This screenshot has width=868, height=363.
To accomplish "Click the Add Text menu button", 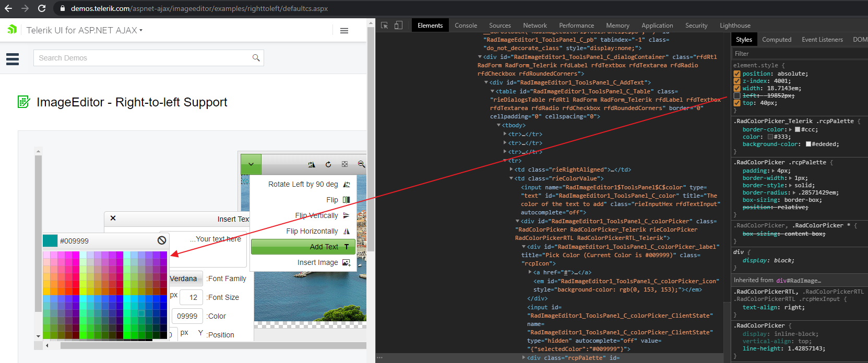I will 303,247.
